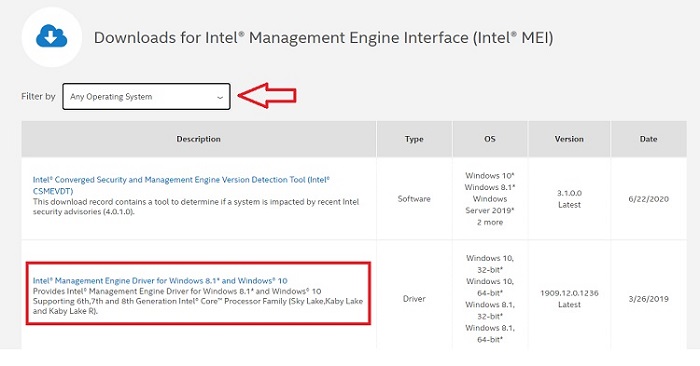The image size is (700, 366).
Task: Open Intel Management Engine Driver for Windows 8.1 link
Action: (160, 281)
